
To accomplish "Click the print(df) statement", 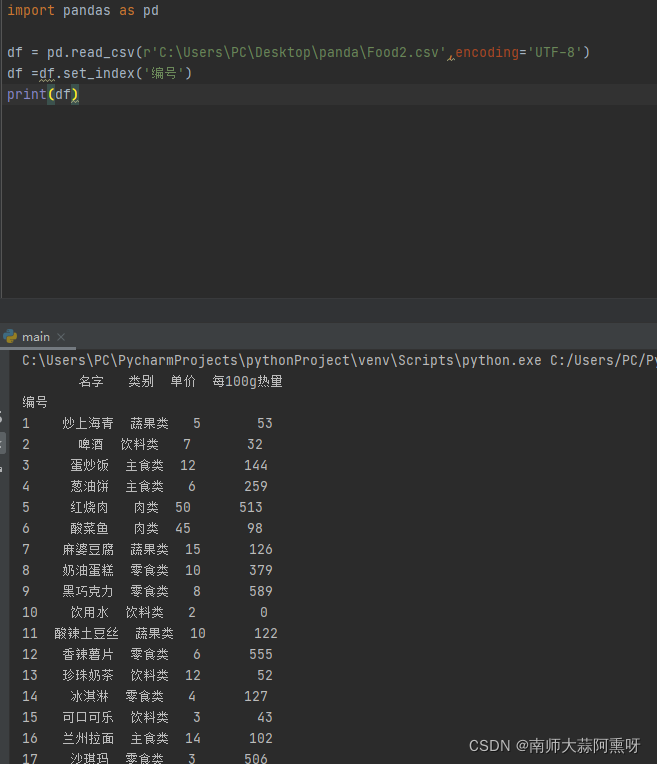I will 42,94.
